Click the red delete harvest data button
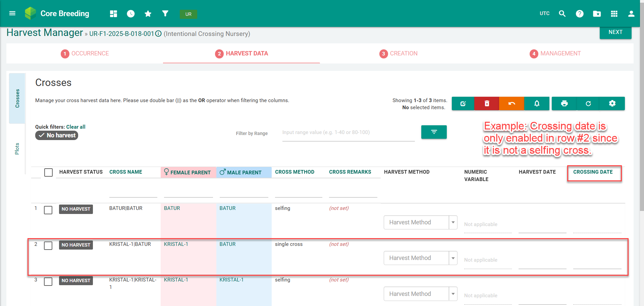The image size is (644, 306). coord(487,103)
